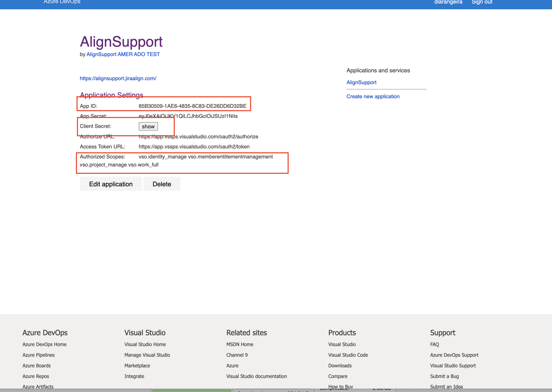The image size is (552, 392).
Task: Open AlignSupport AMER ADO TEST publisher link
Action: point(123,54)
